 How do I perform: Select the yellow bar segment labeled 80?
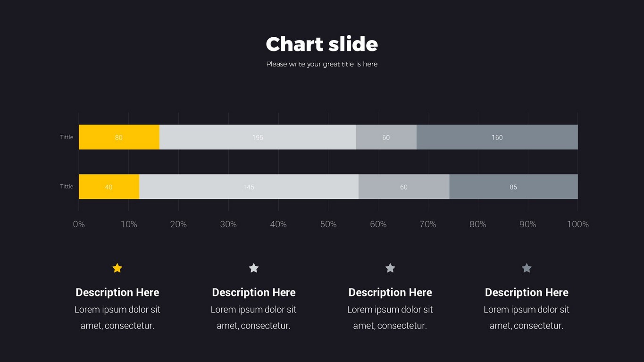[x=118, y=137]
